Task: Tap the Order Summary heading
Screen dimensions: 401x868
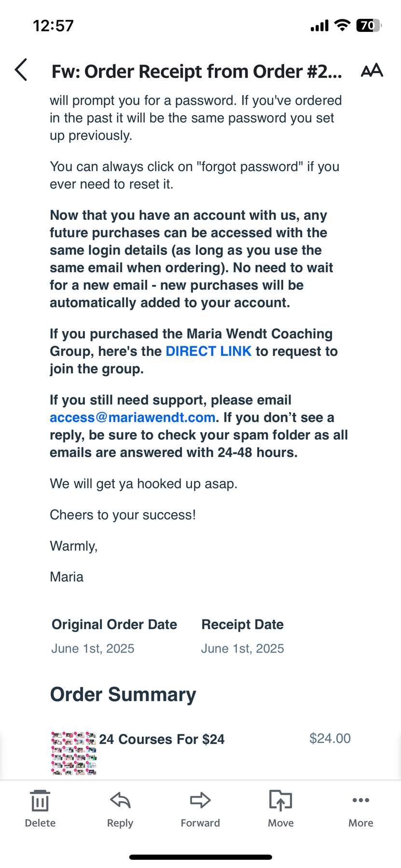Action: [x=123, y=694]
